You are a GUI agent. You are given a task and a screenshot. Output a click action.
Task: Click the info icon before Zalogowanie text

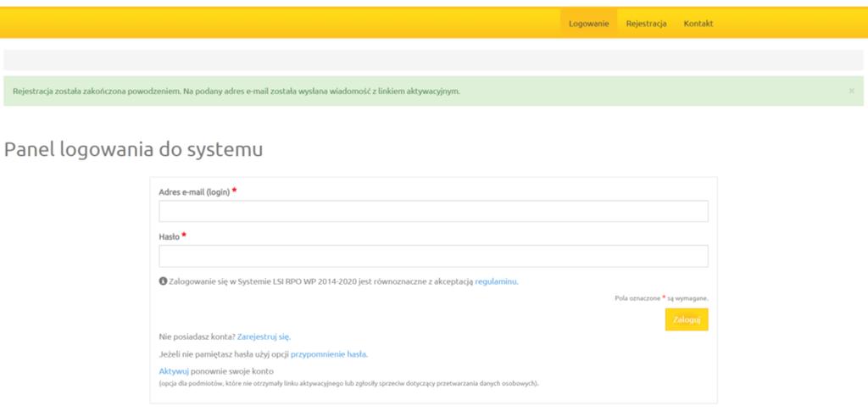pyautogui.click(x=163, y=281)
